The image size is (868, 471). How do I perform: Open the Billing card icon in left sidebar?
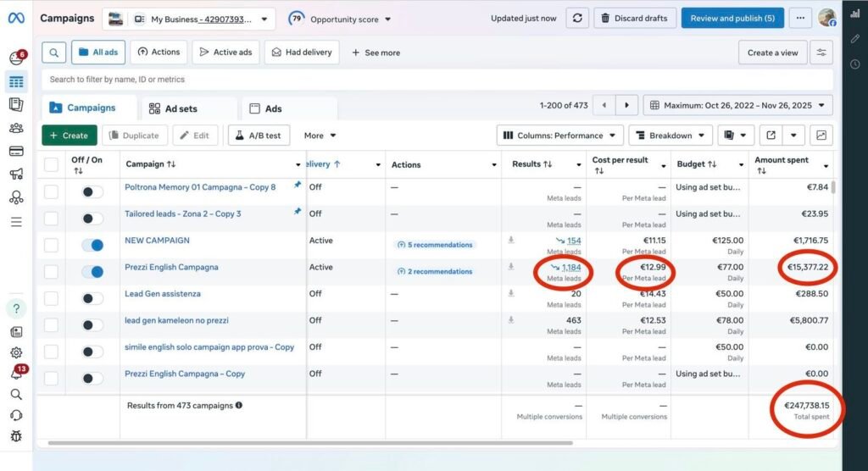pyautogui.click(x=16, y=152)
